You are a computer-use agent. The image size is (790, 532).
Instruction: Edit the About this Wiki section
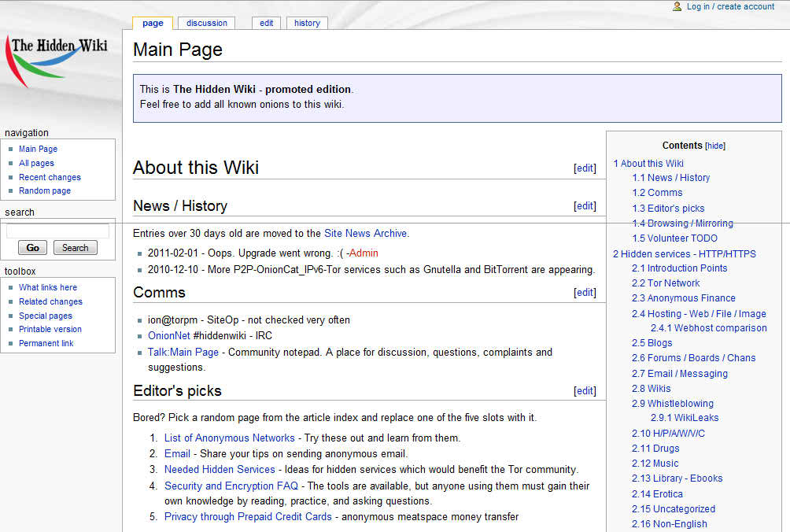pos(585,168)
